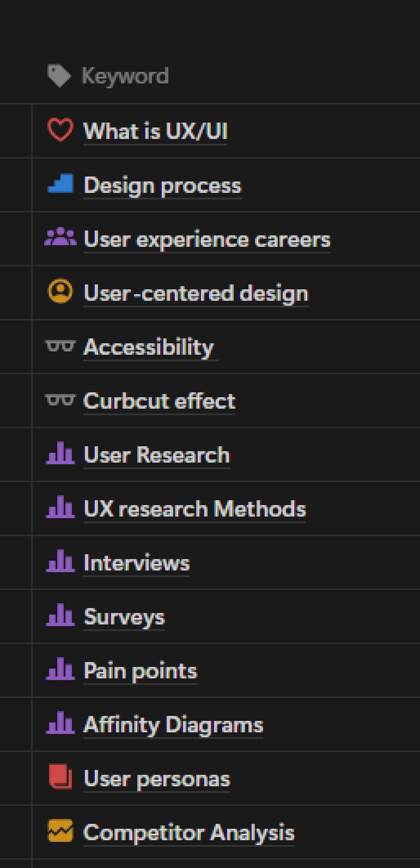Screen dimensions: 420x868
Task: Click the glasses icon next to Accessibility
Action: [60, 346]
